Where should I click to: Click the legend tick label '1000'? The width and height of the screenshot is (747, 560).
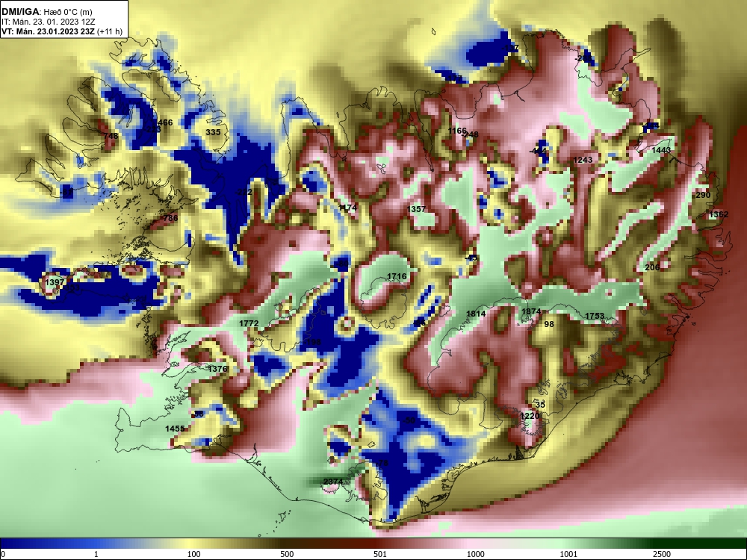[x=475, y=554]
